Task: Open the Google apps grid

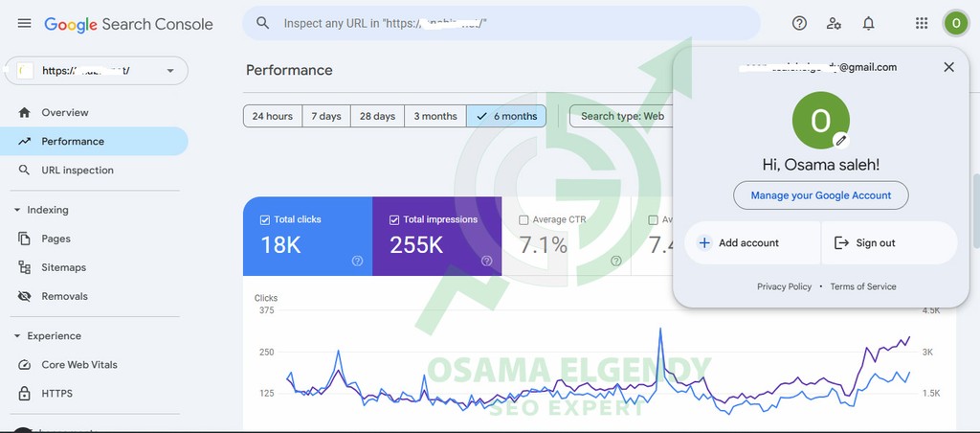Action: (x=921, y=23)
